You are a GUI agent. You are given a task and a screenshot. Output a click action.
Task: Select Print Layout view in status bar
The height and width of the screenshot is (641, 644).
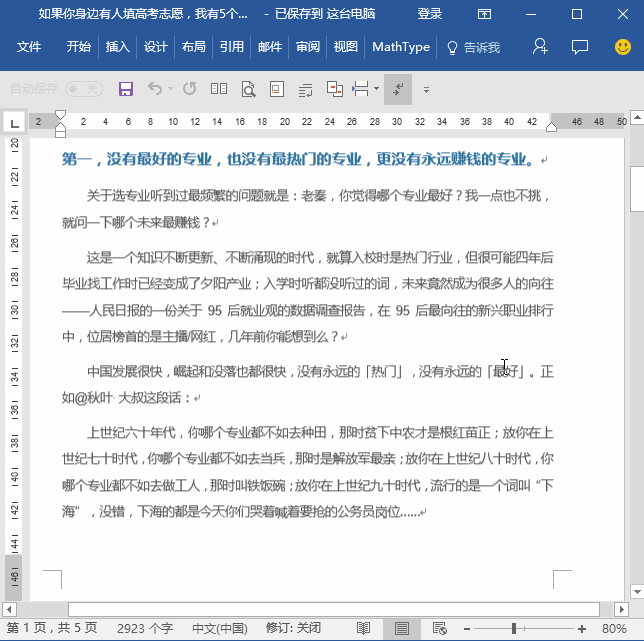click(x=401, y=628)
